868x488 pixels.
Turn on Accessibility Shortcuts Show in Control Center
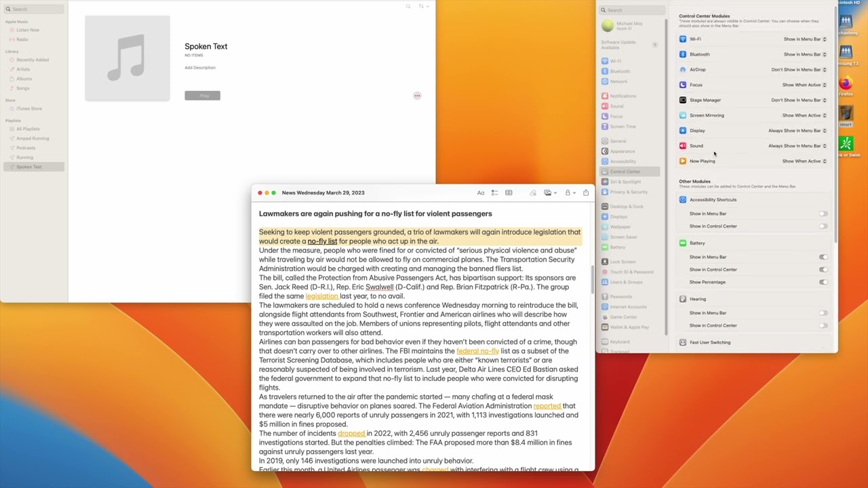(x=823, y=226)
